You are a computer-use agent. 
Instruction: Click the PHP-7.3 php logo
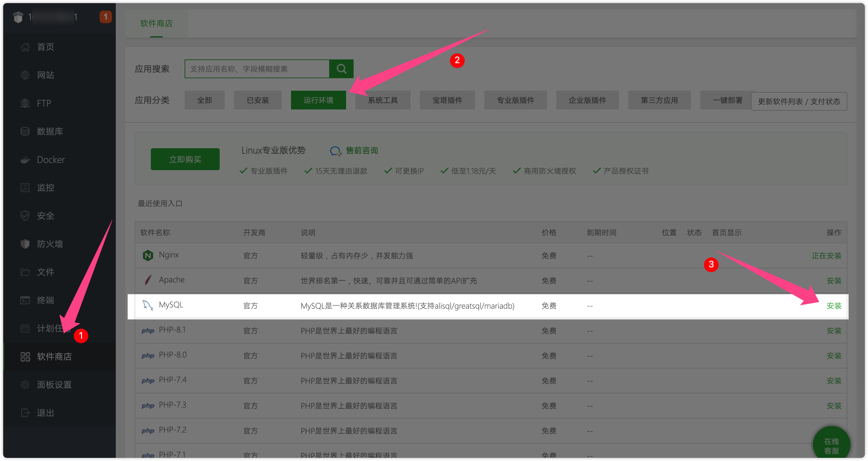pyautogui.click(x=148, y=406)
